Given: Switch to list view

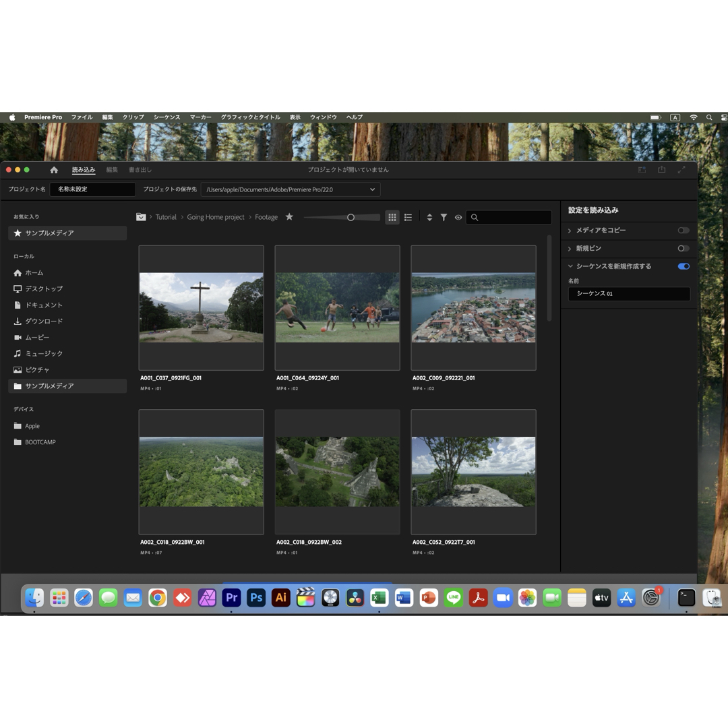Looking at the screenshot, I should pyautogui.click(x=408, y=217).
